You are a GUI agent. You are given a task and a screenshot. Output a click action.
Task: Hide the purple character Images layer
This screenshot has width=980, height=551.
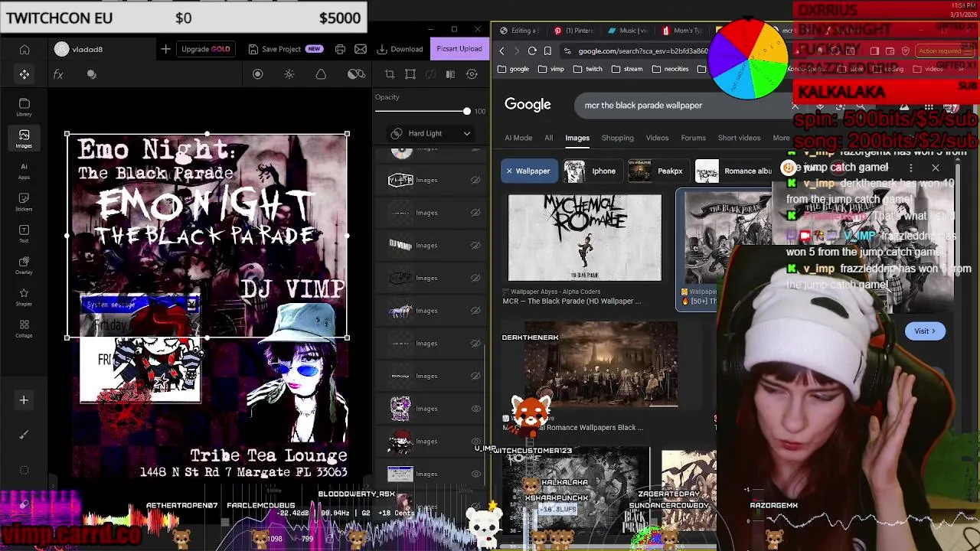coord(475,409)
